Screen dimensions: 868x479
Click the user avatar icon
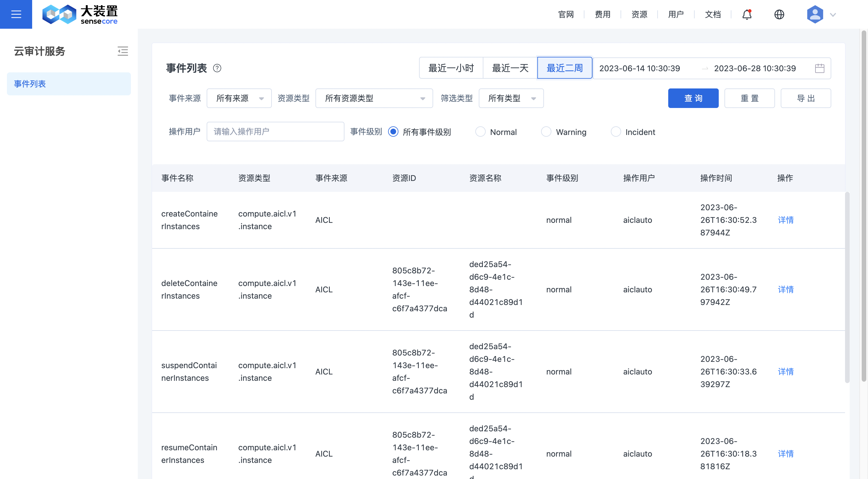pos(815,14)
